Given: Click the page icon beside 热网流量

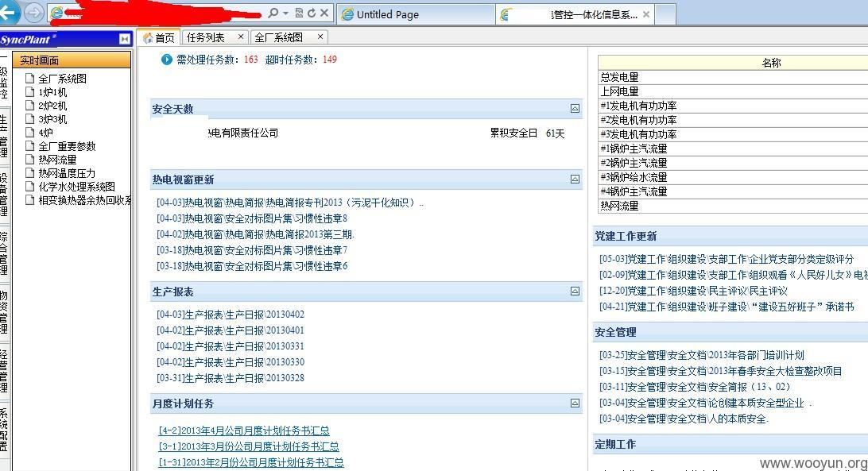Looking at the screenshot, I should click(30, 159).
